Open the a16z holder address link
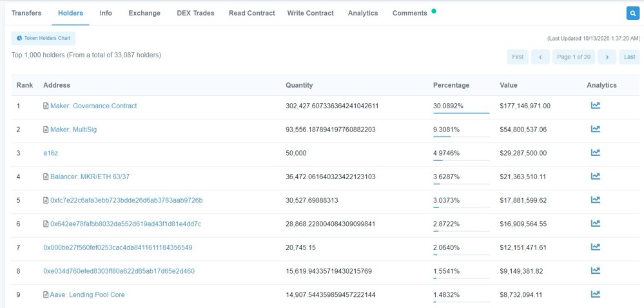 (x=50, y=153)
